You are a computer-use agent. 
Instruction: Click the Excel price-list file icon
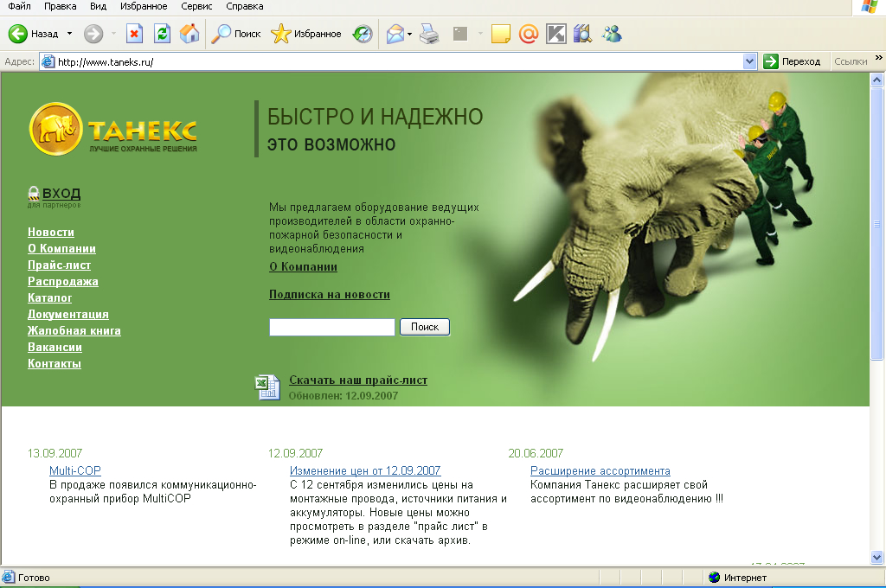tap(267, 387)
